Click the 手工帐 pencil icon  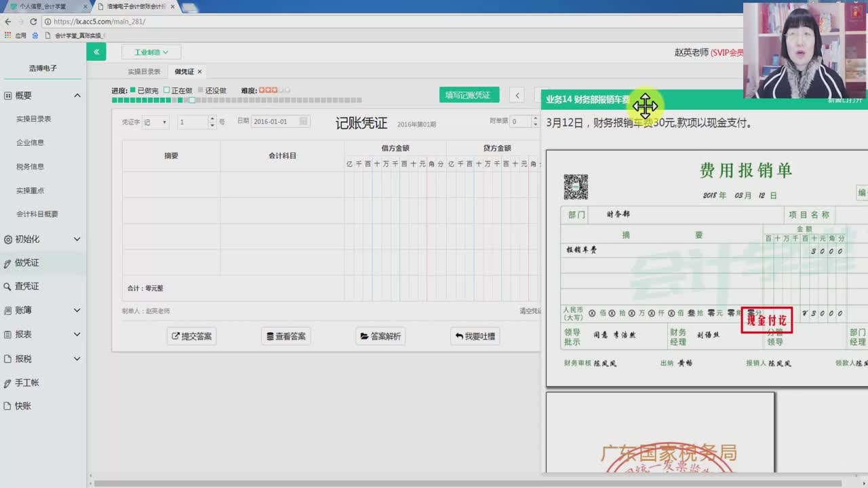pos(7,383)
